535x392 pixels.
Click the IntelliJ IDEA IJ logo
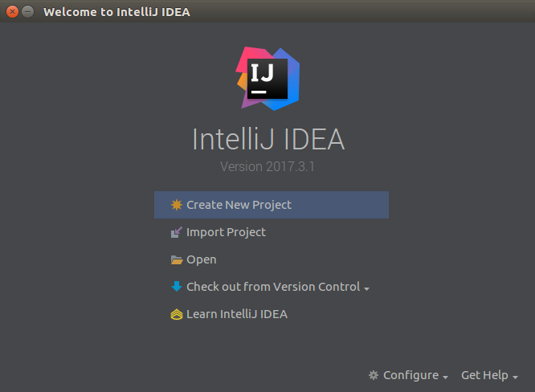pos(267,79)
